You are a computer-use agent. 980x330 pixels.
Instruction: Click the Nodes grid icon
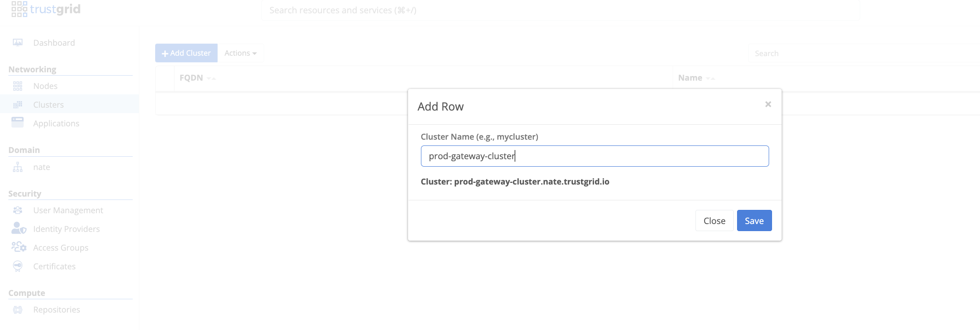click(x=17, y=86)
